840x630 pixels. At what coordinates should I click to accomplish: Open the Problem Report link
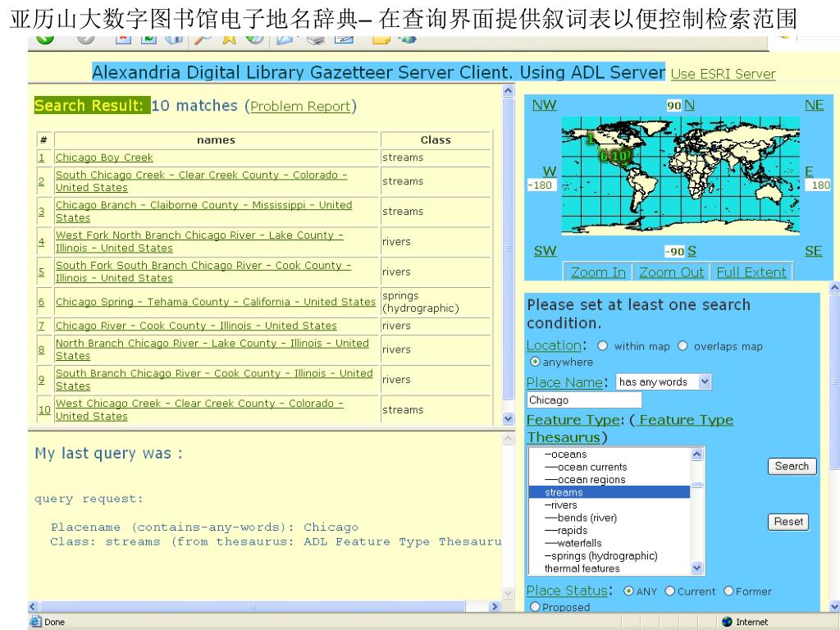(300, 107)
